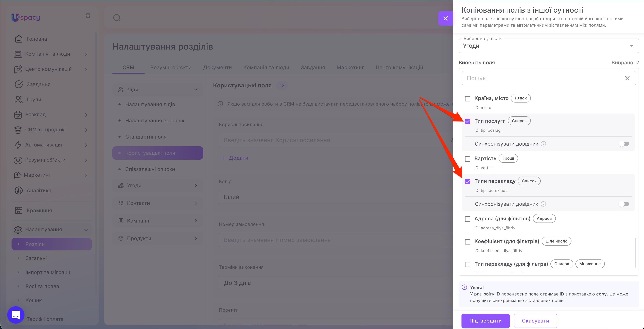Viewport: 644px width, 329px height.
Task: Click the Аналітика chart icon
Action: [x=19, y=190]
